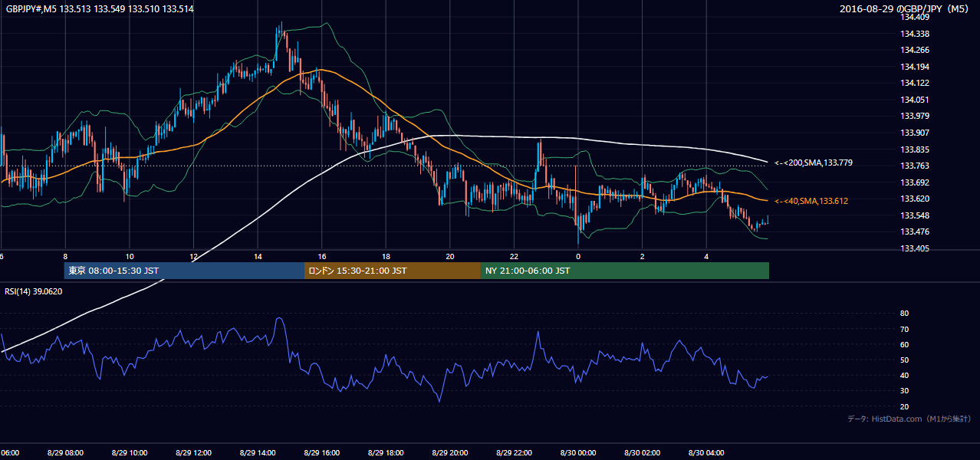Click the 8/29 08:00 time axis label
Image resolution: width=980 pixels, height=460 pixels.
(x=65, y=453)
